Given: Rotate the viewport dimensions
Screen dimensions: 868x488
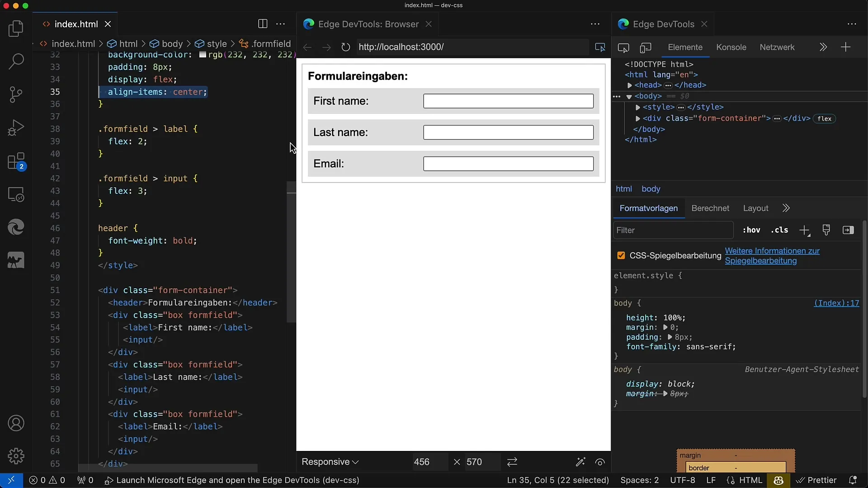Looking at the screenshot, I should pyautogui.click(x=512, y=462).
